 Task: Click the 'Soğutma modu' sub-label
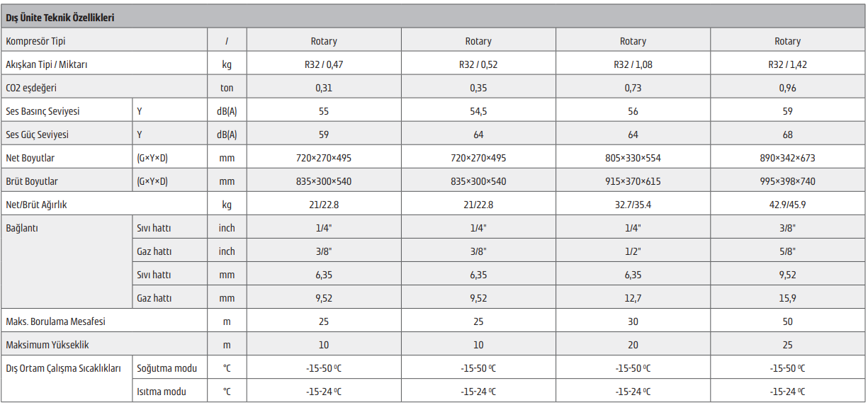(167, 368)
